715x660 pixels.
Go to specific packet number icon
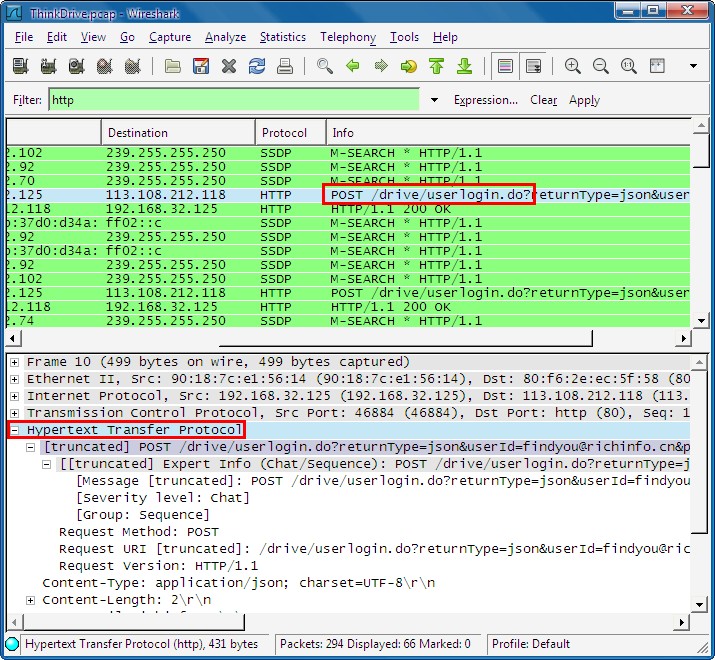coord(409,66)
